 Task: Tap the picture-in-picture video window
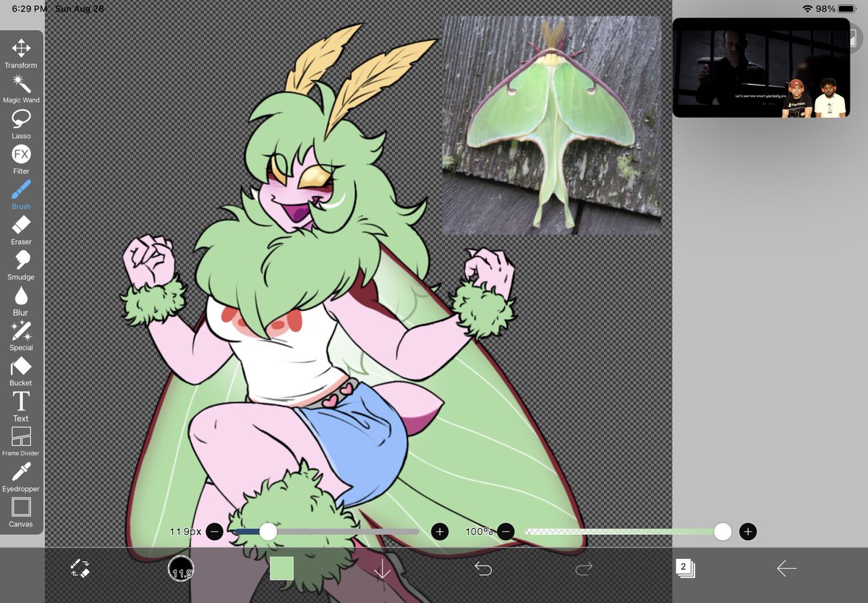coord(761,68)
